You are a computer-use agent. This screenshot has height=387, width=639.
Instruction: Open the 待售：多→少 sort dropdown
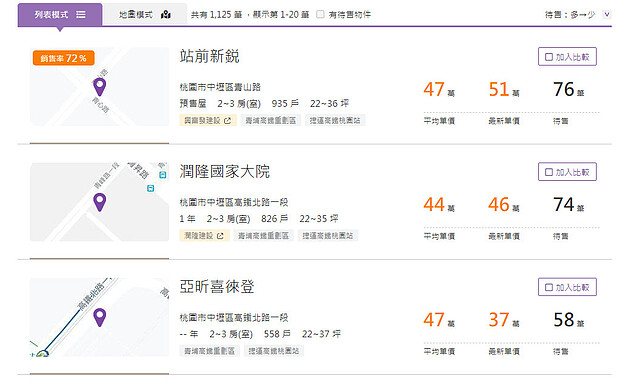[578, 15]
